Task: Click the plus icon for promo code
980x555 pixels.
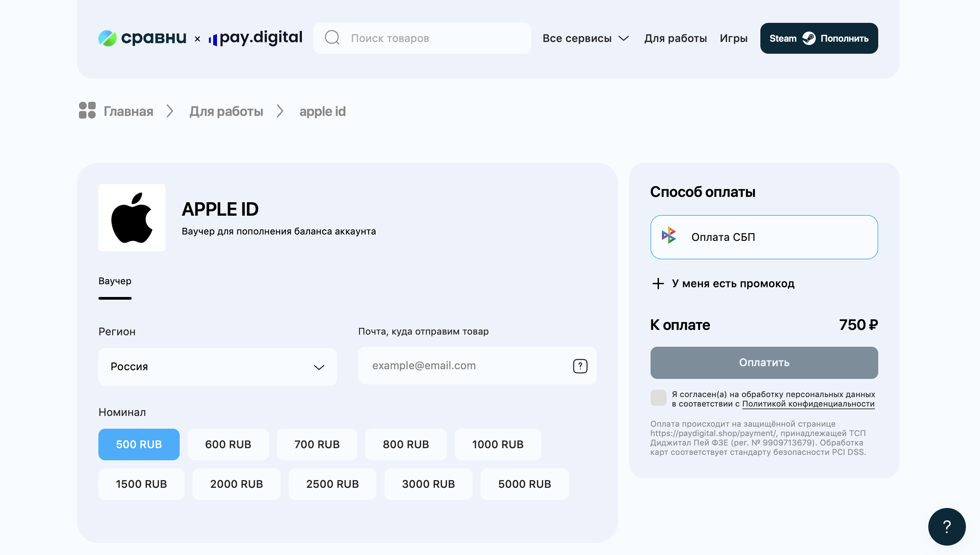Action: (x=658, y=284)
